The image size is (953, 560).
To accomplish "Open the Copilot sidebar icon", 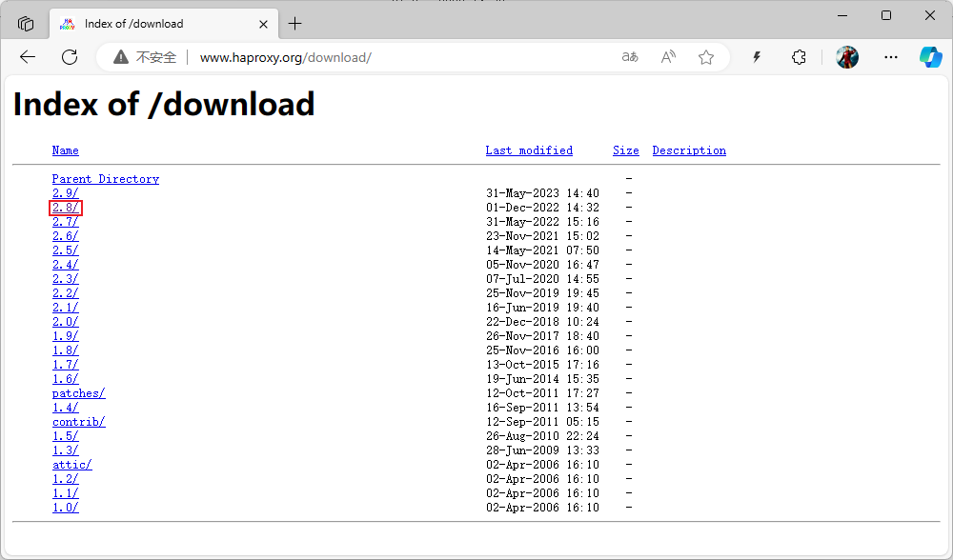I will coord(930,57).
